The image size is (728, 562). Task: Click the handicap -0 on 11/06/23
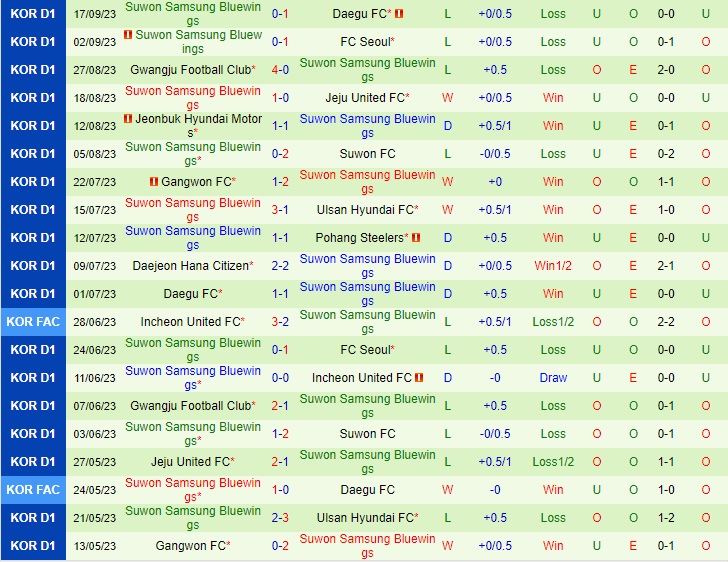495,378
